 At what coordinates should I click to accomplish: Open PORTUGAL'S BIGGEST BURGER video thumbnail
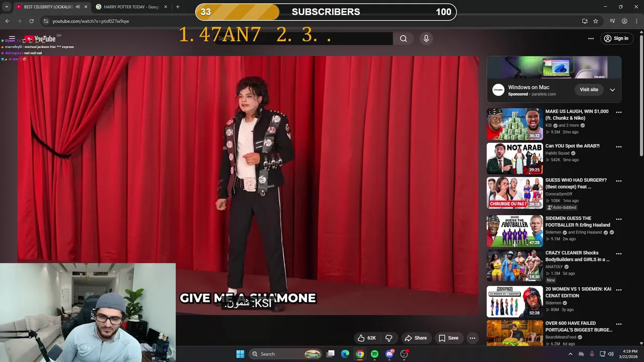point(514,333)
